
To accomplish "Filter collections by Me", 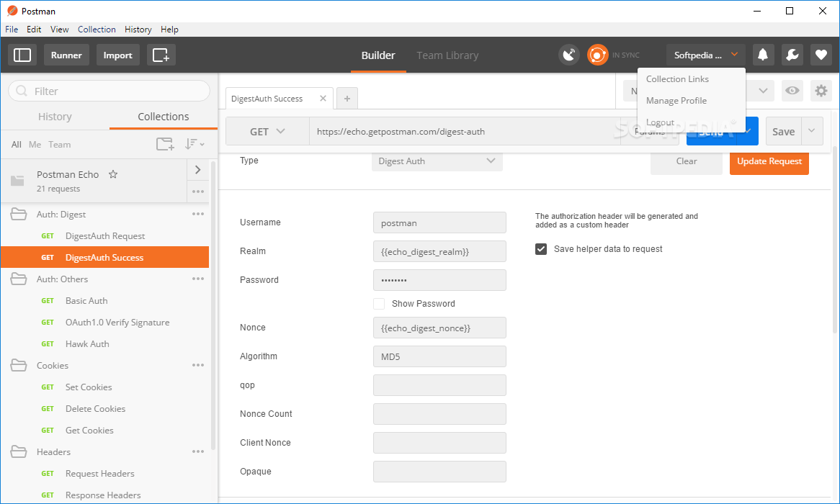I will [35, 145].
